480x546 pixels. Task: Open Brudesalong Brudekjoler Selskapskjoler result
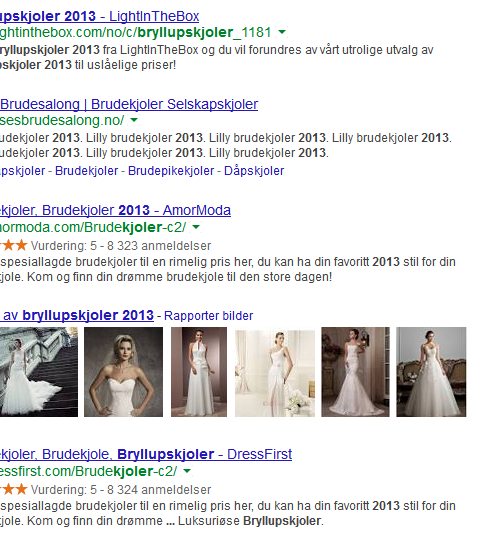[x=129, y=104]
